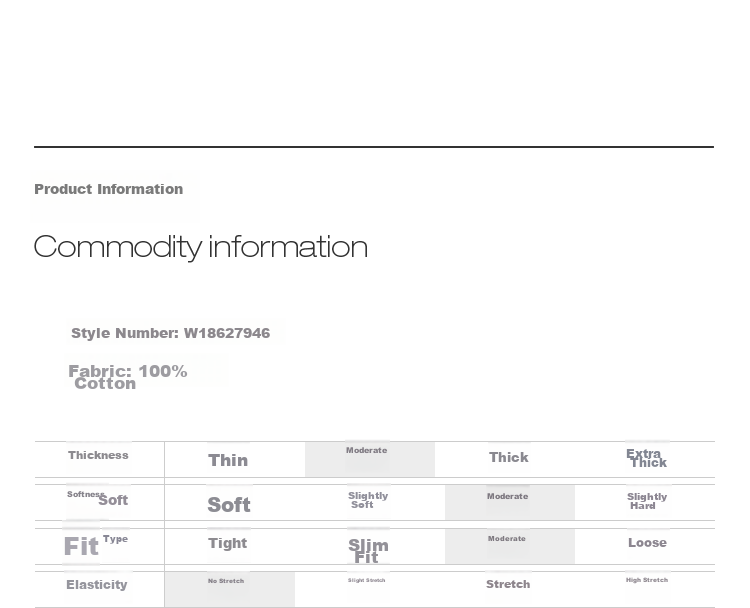Image resolution: width=750 pixels, height=608 pixels.
Task: Click the large Soft softness cell
Action: click(x=229, y=505)
